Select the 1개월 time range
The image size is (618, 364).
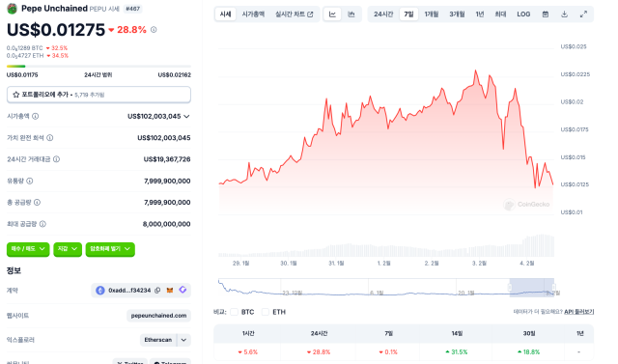tap(432, 14)
